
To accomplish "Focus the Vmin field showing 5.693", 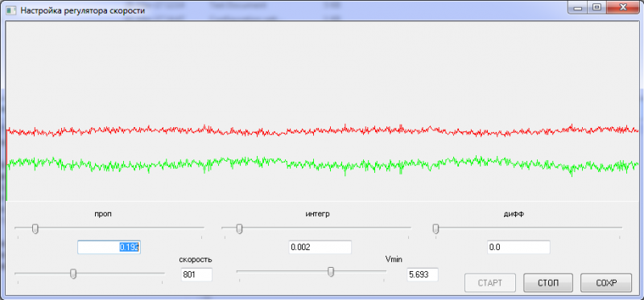I will (423, 274).
